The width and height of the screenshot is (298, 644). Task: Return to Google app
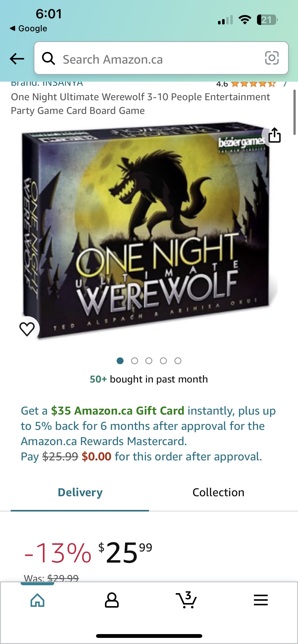(29, 28)
